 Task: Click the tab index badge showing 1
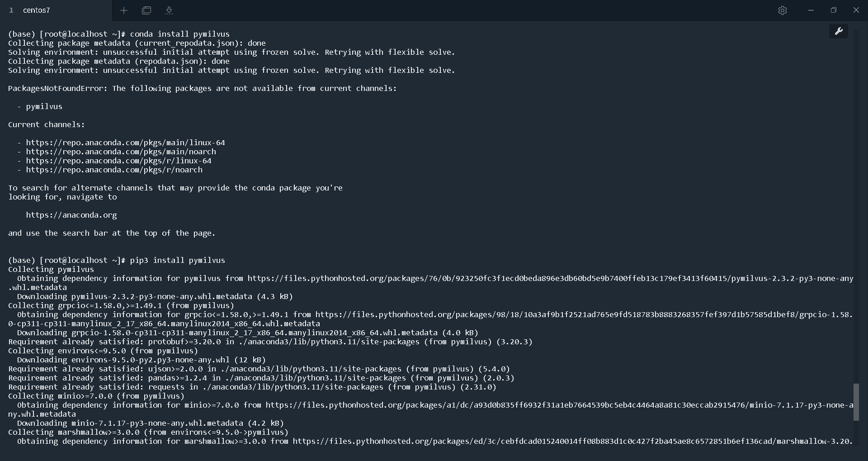tap(11, 10)
